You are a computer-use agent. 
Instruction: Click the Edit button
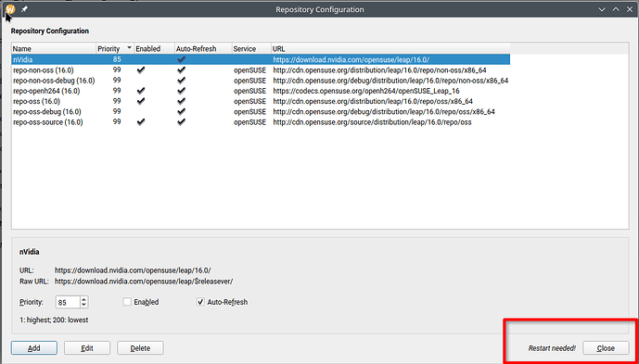(x=87, y=348)
